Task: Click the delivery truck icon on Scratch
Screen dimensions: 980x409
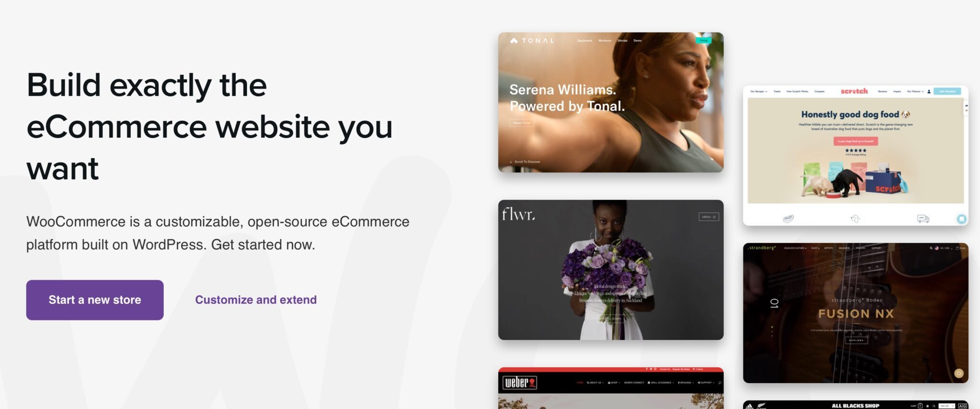Action: 923,219
